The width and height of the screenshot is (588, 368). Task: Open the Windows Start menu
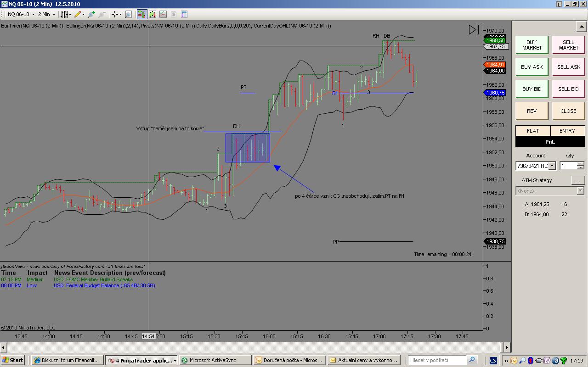pyautogui.click(x=12, y=360)
